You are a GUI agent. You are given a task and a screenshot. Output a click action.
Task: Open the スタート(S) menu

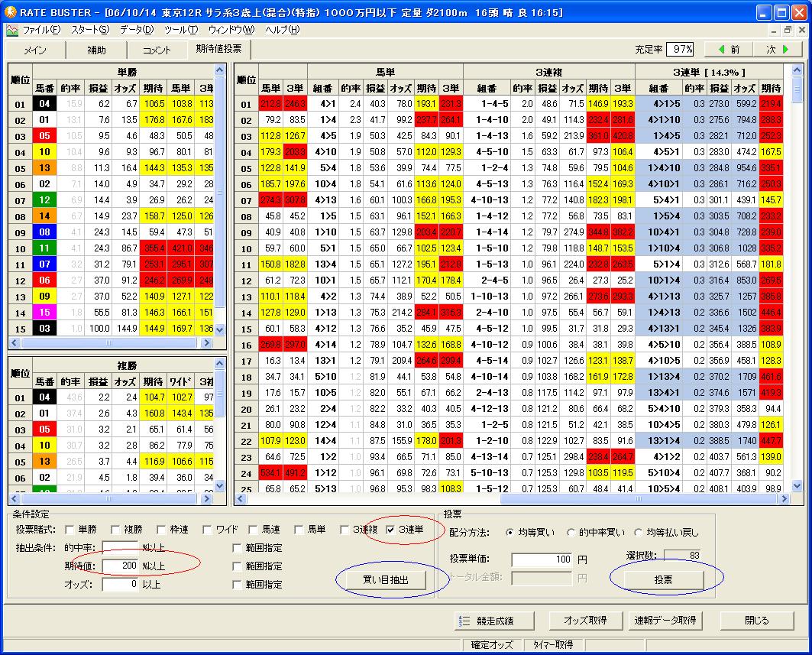(x=90, y=30)
